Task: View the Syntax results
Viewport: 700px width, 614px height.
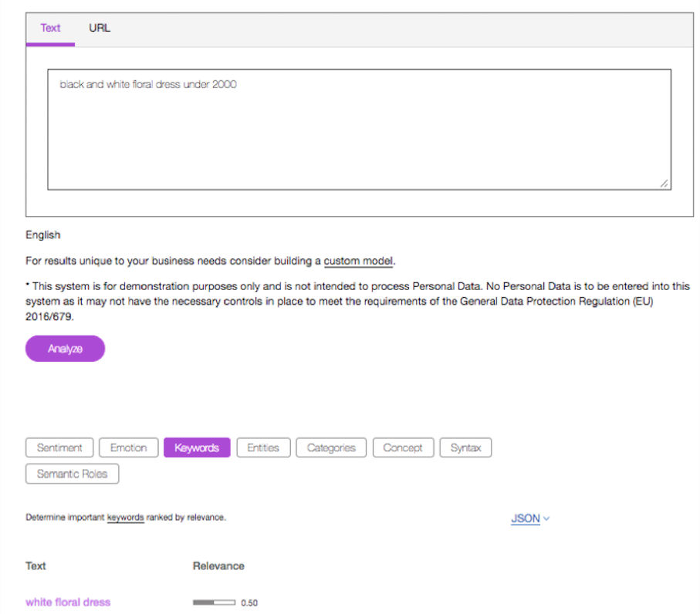Action: [465, 447]
